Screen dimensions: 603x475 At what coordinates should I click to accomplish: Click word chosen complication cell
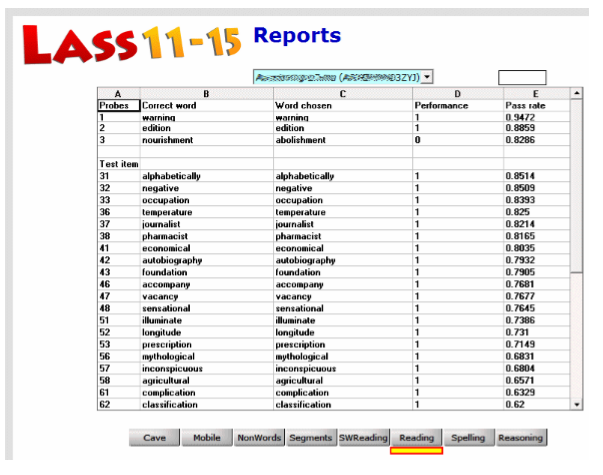pos(343,392)
